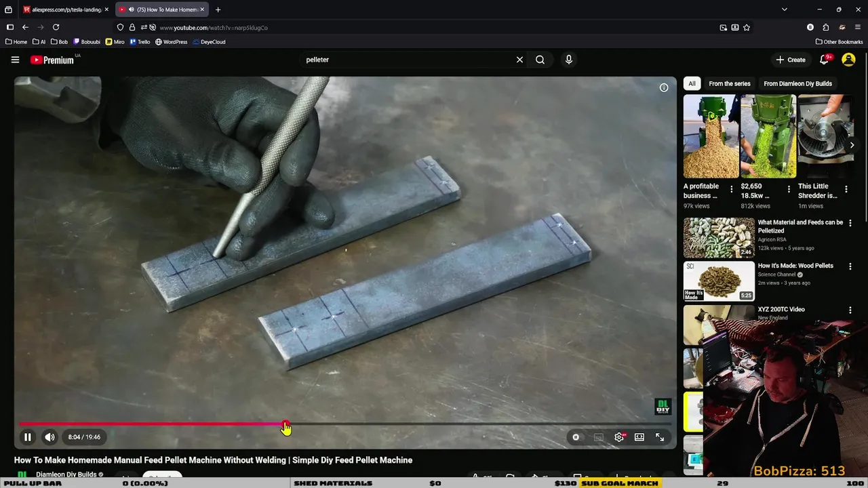The width and height of the screenshot is (868, 488).
Task: Click the YouTube URL address bar
Action: [x=434, y=28]
